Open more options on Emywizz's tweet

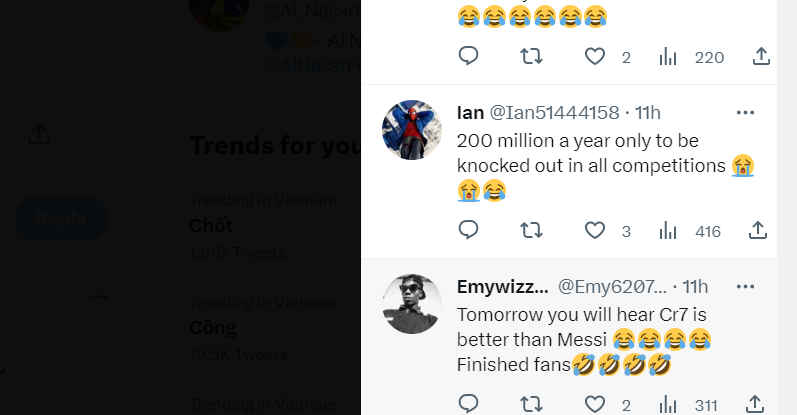[x=746, y=286]
